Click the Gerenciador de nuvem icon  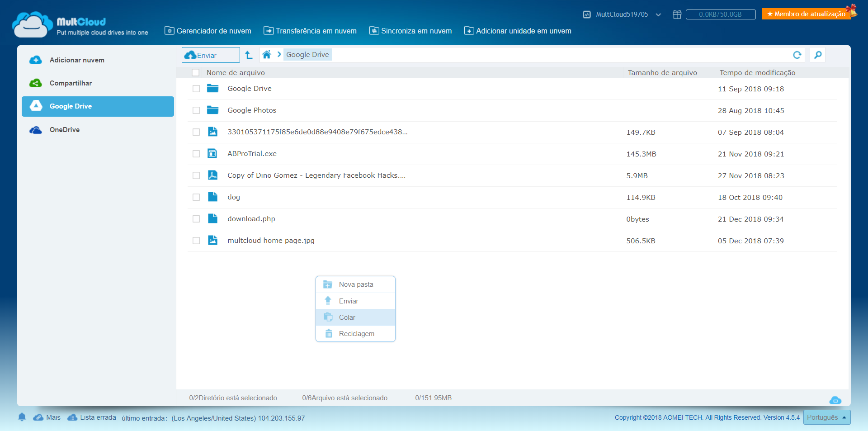(170, 31)
